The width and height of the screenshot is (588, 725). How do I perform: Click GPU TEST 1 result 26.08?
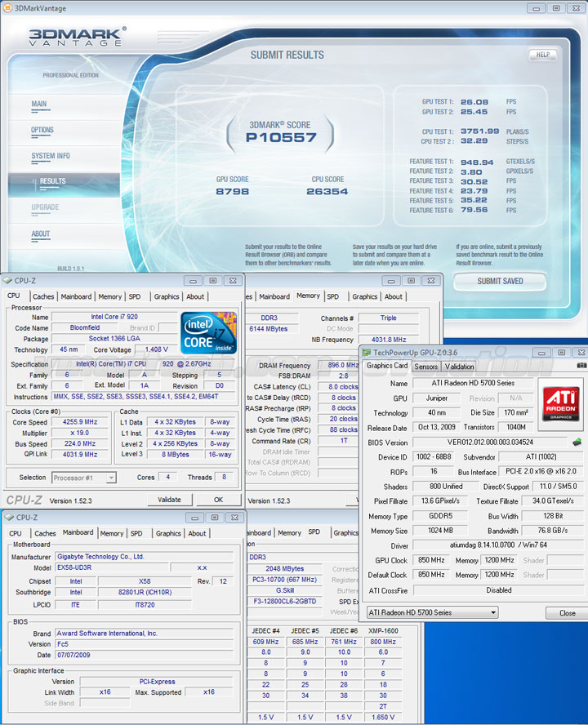474,102
